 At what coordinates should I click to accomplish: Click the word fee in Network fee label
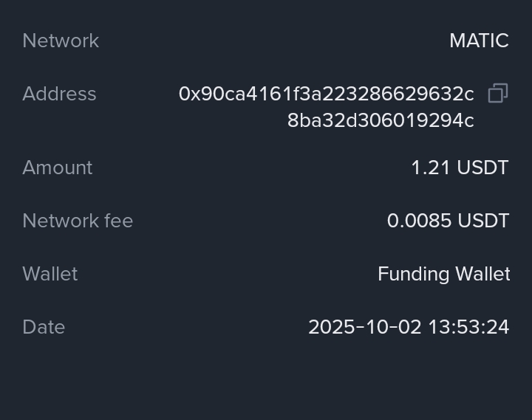pyautogui.click(x=119, y=221)
